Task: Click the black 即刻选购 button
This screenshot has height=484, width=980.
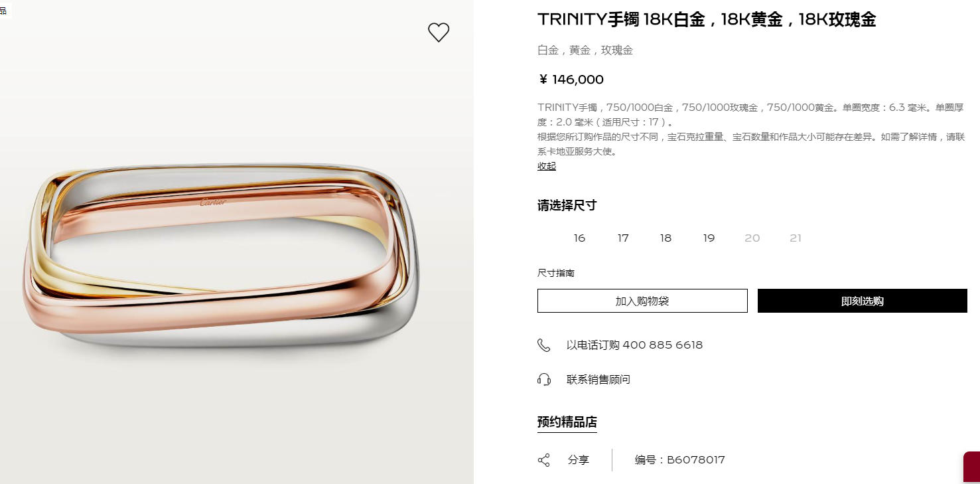Action: (x=863, y=301)
